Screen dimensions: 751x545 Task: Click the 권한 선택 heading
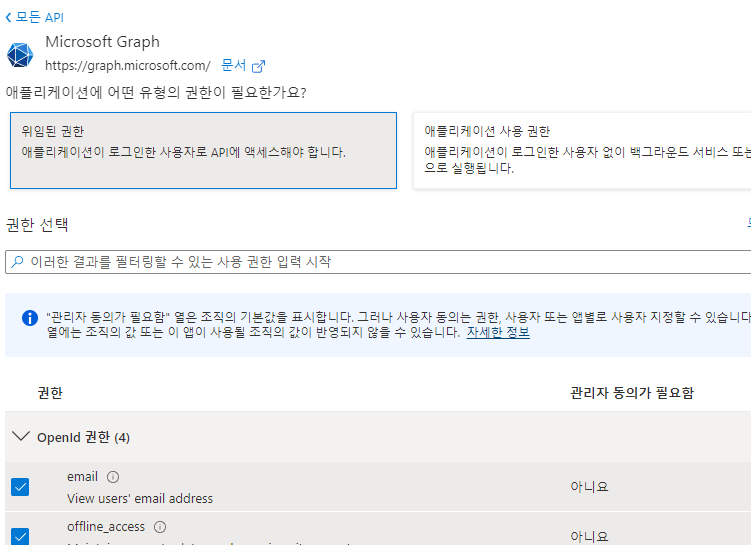coord(37,225)
